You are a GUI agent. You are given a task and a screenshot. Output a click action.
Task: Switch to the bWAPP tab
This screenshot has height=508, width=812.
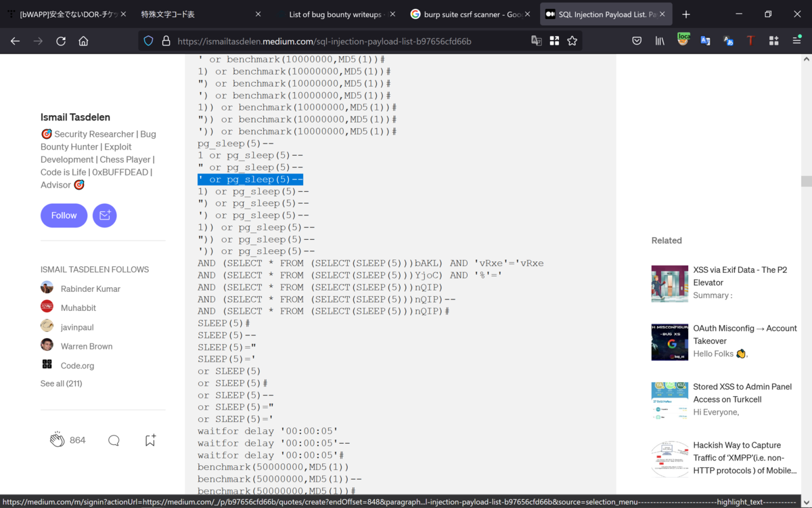(x=66, y=14)
